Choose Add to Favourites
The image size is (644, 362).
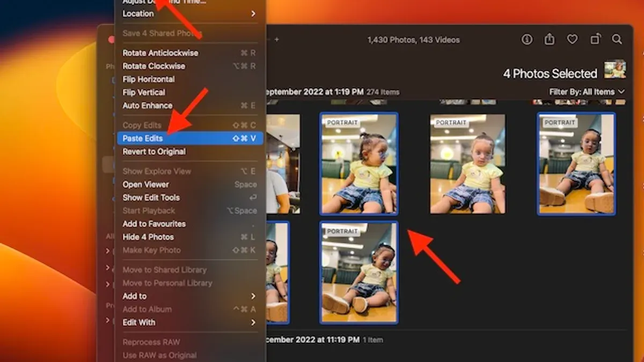(190, 224)
